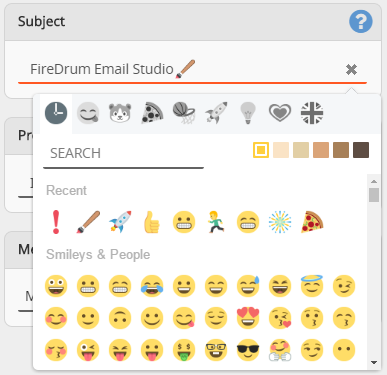The width and height of the screenshot is (387, 375).
Task: Pick the medium skin tone swatch
Action: (321, 150)
